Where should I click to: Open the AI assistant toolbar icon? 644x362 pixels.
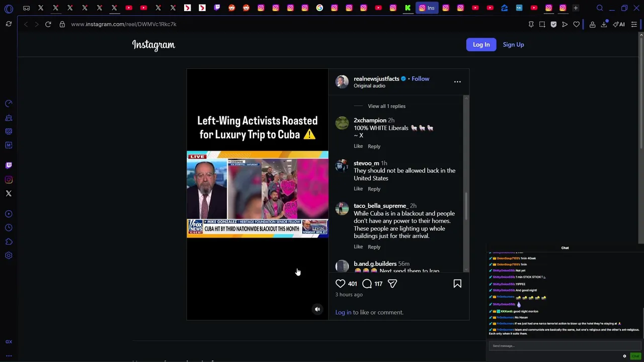(x=619, y=24)
